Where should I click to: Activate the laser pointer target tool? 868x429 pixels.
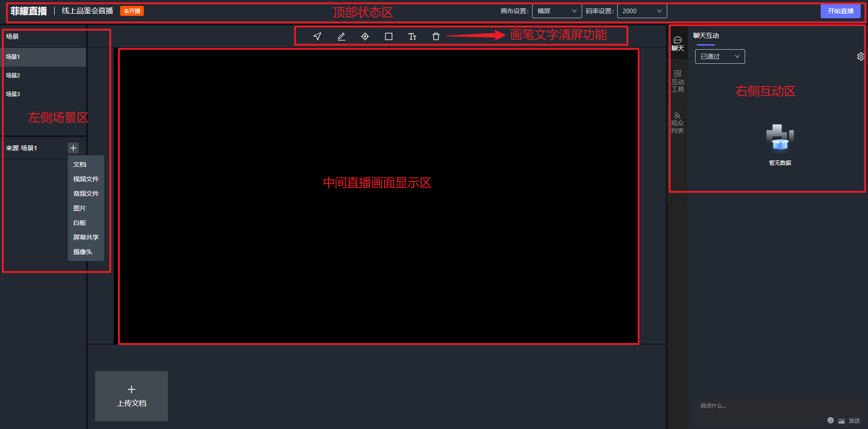365,36
